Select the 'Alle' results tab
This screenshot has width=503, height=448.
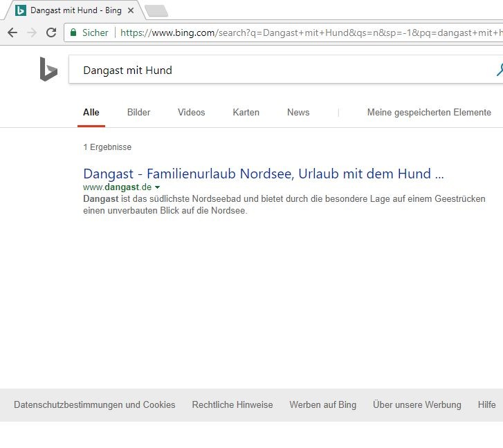click(x=91, y=112)
